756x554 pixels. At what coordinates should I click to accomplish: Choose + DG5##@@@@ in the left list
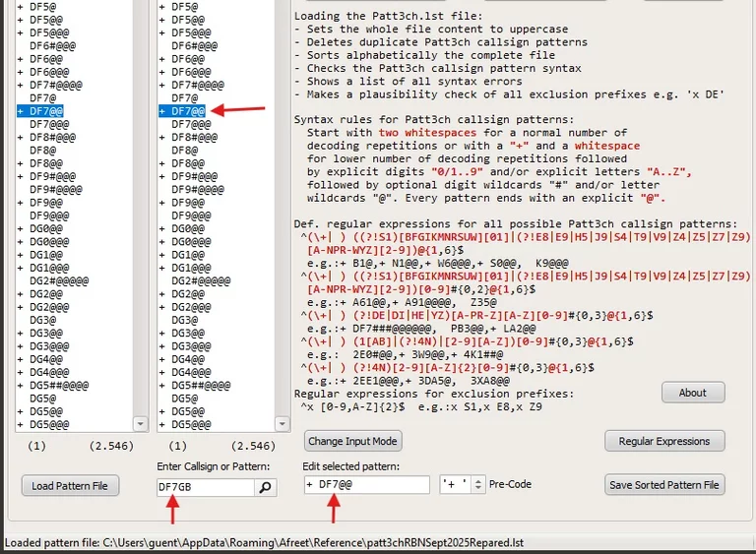coord(59,386)
